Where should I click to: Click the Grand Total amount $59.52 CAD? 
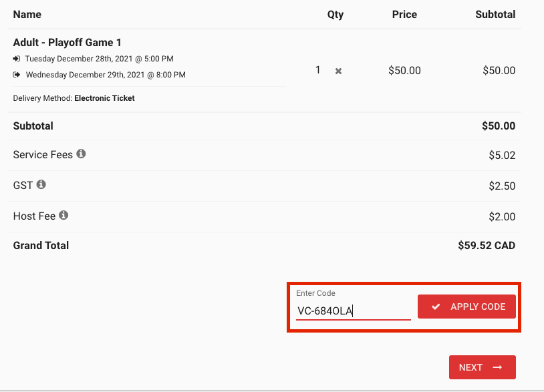pos(487,245)
